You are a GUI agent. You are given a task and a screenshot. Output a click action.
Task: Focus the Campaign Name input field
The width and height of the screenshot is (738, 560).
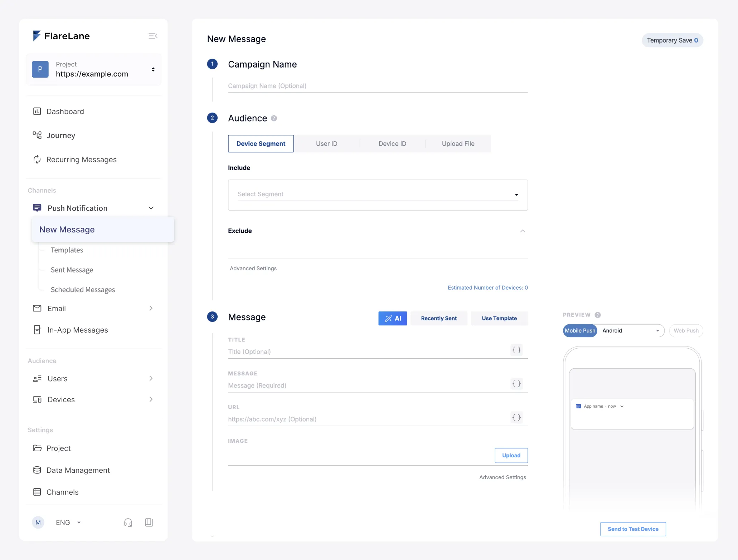(x=378, y=86)
